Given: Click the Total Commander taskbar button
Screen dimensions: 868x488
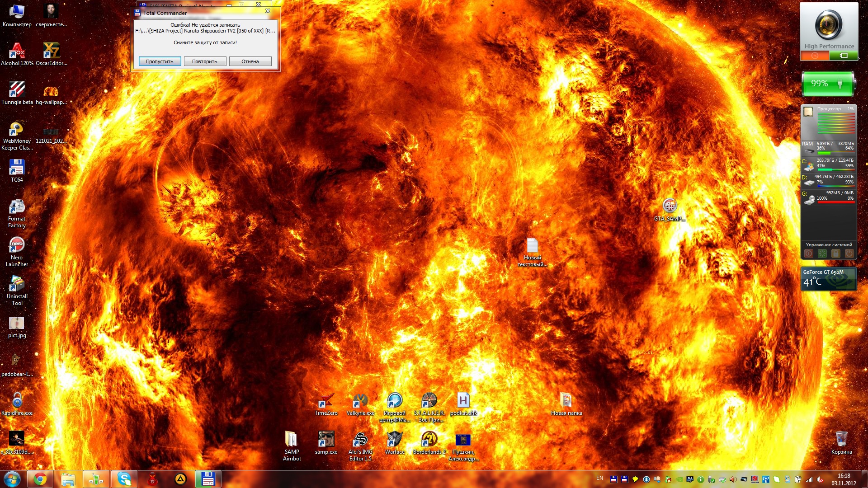Looking at the screenshot, I should (x=208, y=479).
